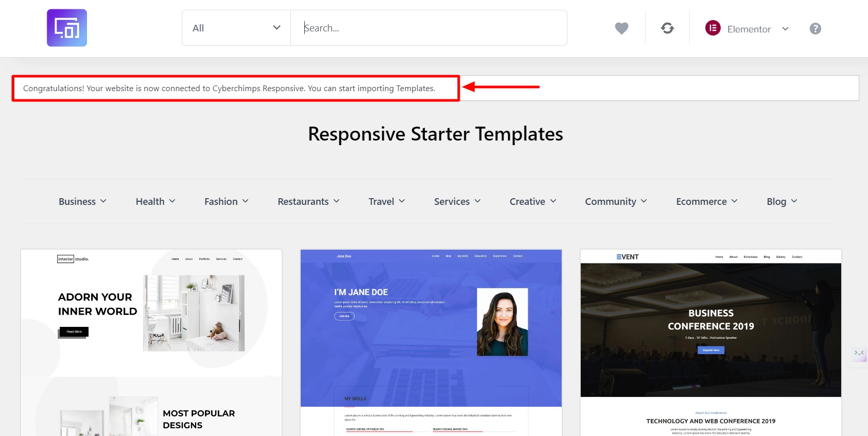868x436 pixels.
Task: Expand the Health category menu
Action: click(x=155, y=201)
